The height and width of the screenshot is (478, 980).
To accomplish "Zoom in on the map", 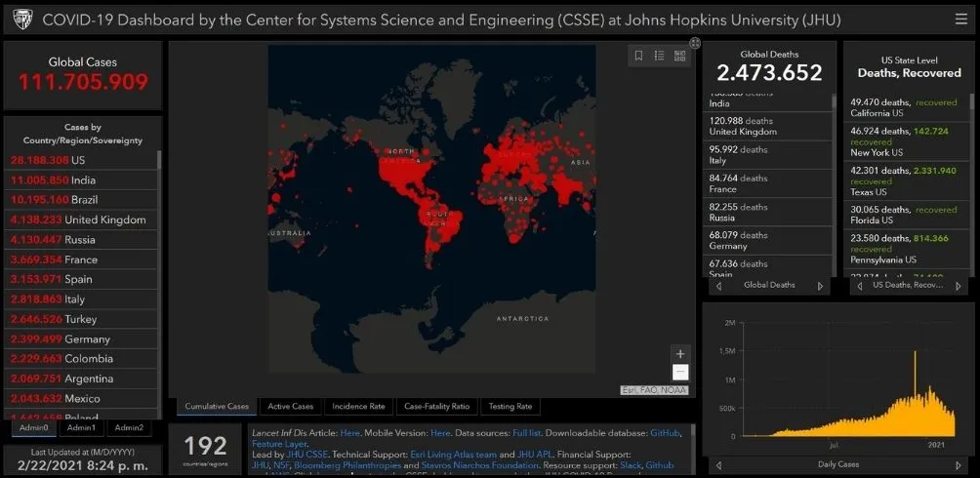I will click(680, 354).
